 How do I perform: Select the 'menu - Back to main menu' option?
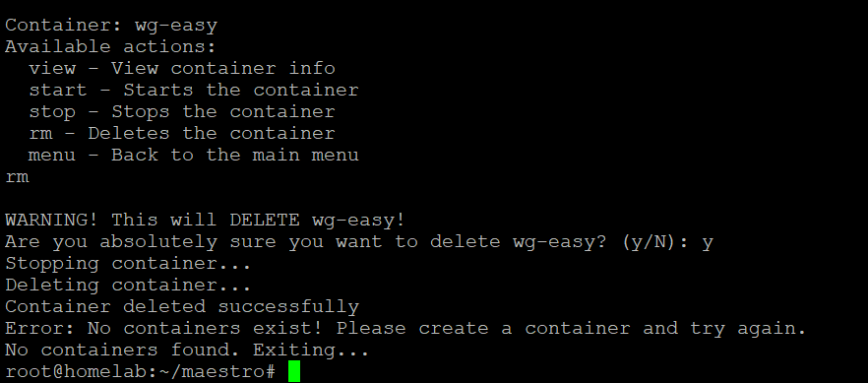(194, 155)
